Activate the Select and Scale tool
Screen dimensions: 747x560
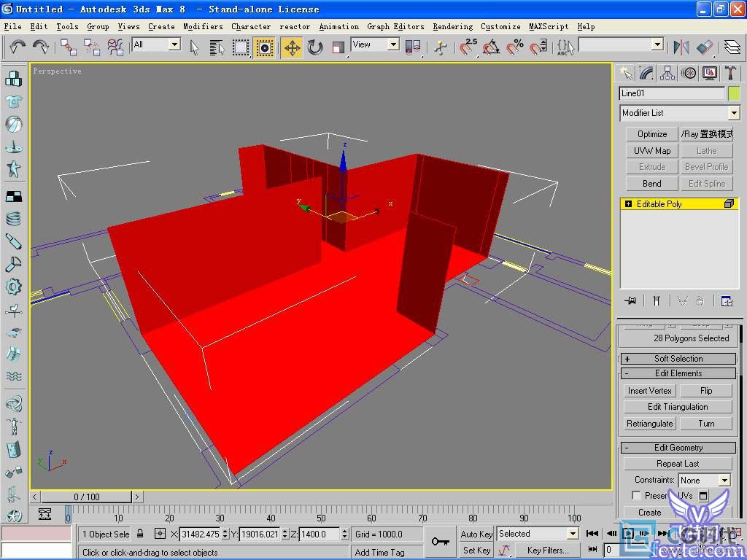[x=338, y=47]
